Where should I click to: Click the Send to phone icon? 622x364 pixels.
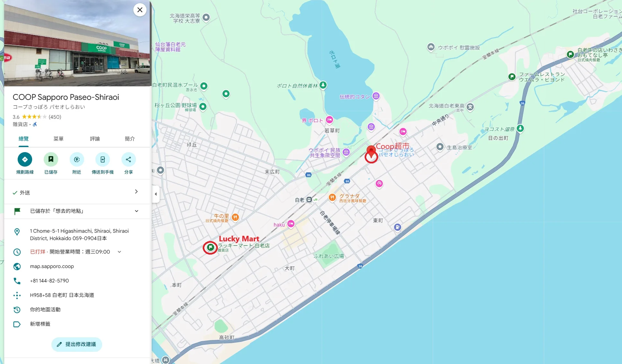point(102,159)
